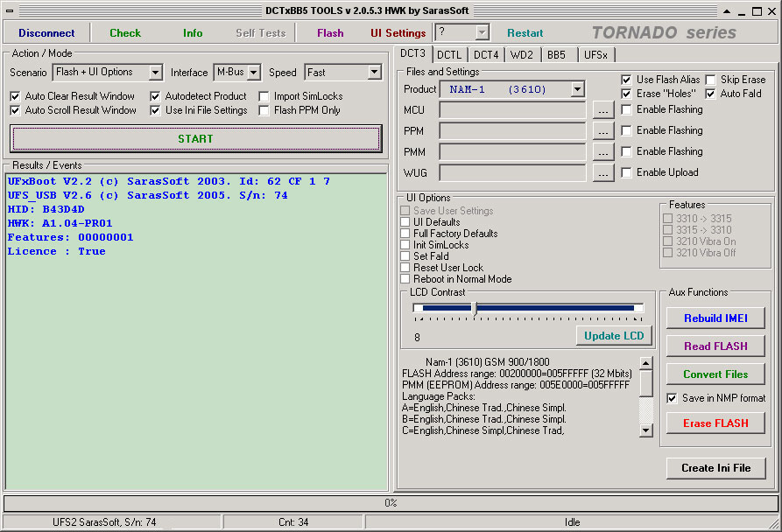Click the product info scroll-down arrow
The width and height of the screenshot is (782, 532).
click(x=646, y=430)
